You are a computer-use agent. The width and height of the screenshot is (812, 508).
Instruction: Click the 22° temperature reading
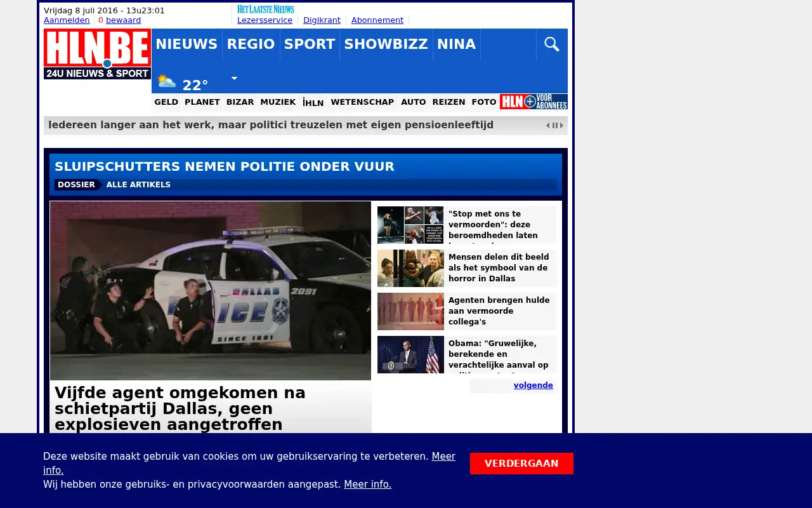click(195, 85)
